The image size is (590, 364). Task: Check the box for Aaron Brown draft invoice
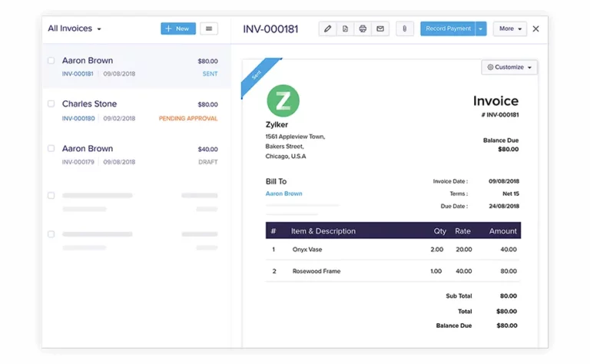[51, 148]
